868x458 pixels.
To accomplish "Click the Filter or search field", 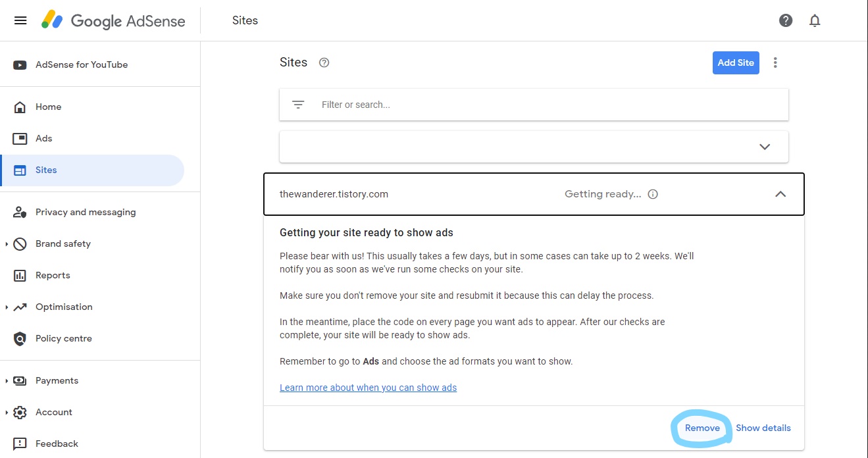I will pos(534,105).
